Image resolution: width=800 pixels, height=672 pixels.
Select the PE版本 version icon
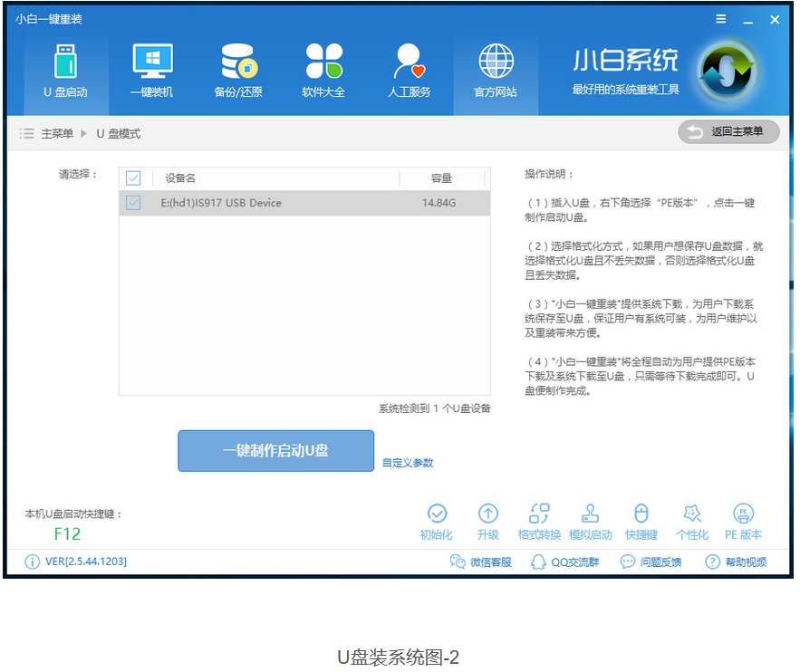click(x=743, y=515)
